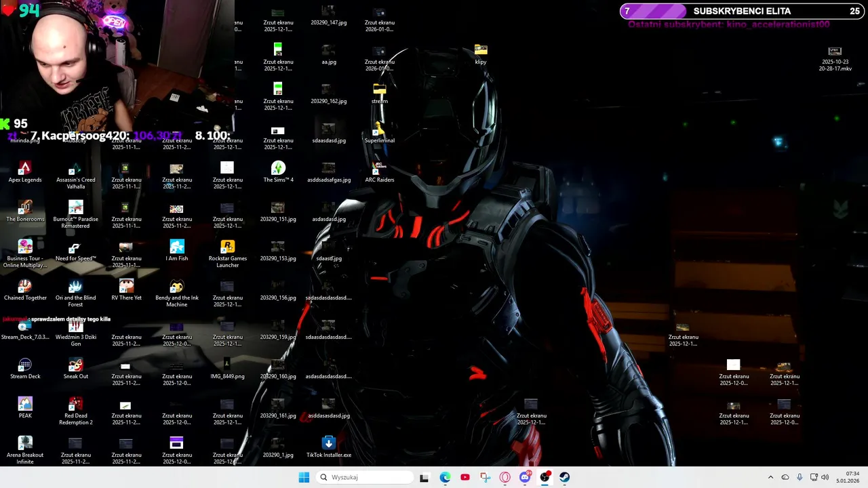The height and width of the screenshot is (488, 868).
Task: Click the microphone tray icon
Action: pos(800,477)
